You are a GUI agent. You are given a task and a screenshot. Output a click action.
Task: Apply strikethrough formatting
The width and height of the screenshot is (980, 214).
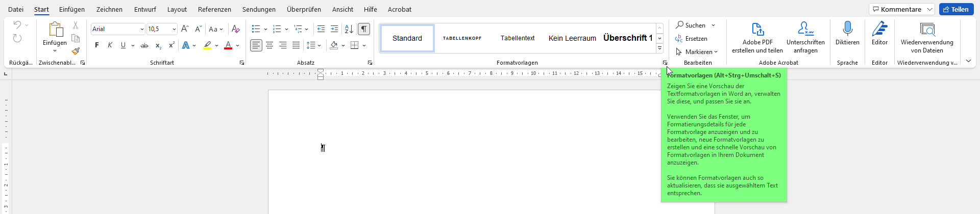[x=144, y=45]
